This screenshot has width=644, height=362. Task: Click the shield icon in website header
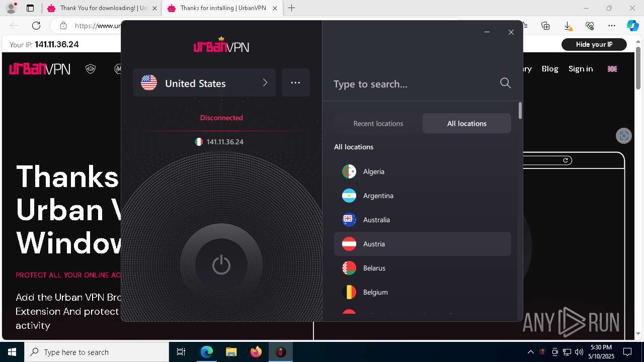coord(91,69)
